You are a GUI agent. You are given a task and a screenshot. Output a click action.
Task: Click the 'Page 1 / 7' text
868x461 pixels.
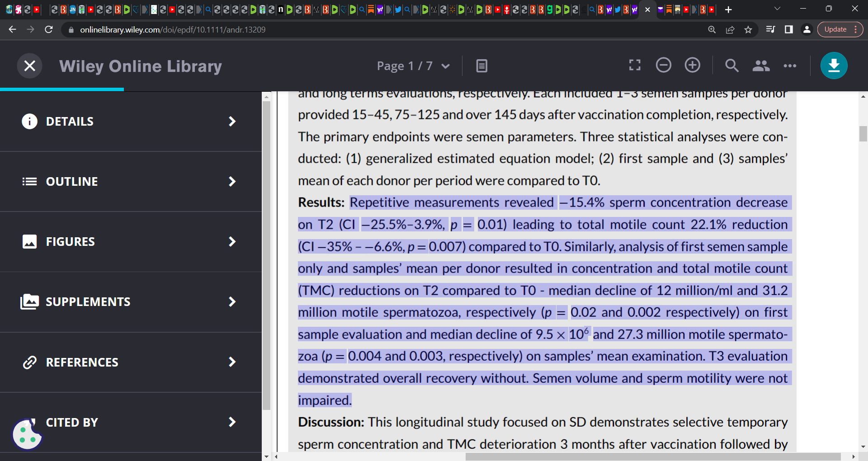coord(405,66)
